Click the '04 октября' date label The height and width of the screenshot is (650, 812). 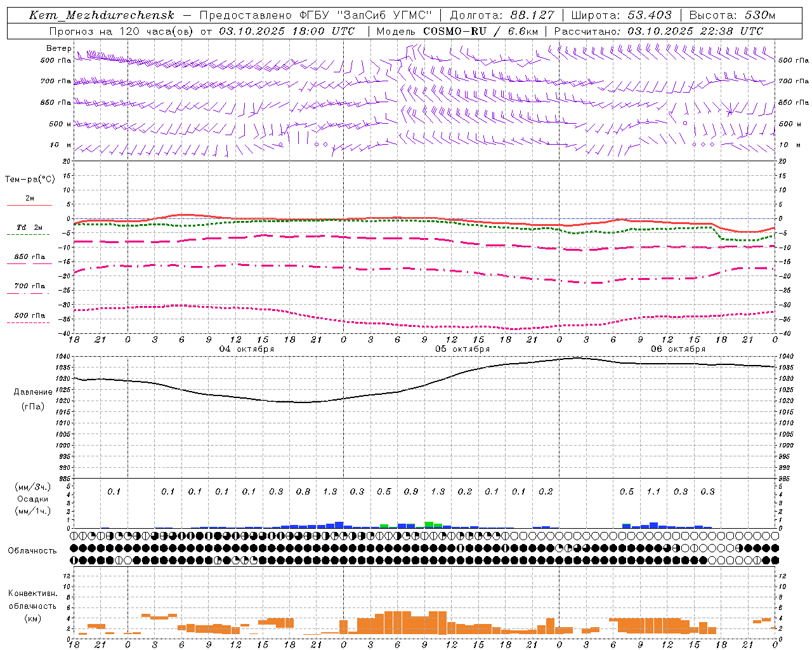[x=247, y=349]
